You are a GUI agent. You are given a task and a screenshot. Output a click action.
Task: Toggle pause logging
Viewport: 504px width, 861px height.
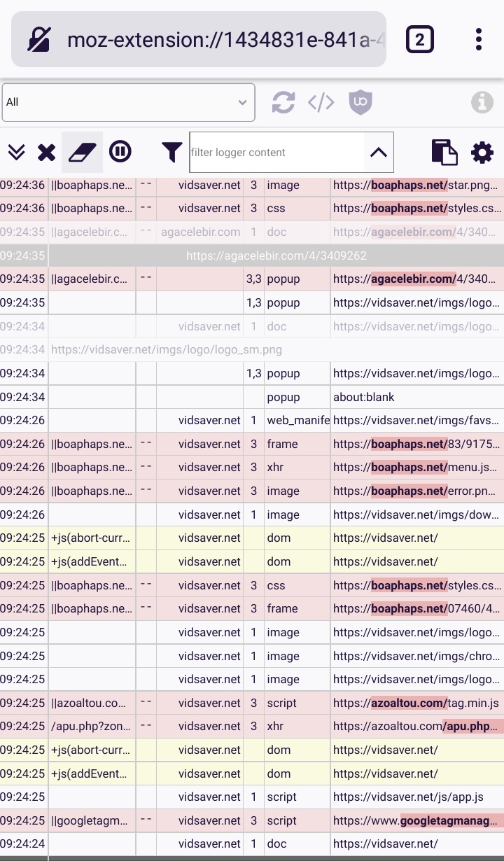coord(120,152)
